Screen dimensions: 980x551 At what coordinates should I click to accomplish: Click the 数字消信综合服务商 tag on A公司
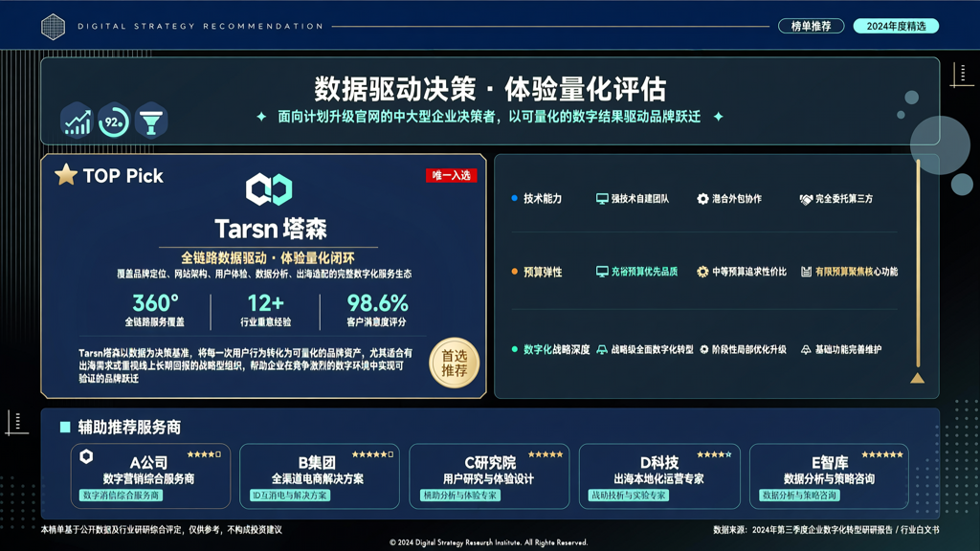pyautogui.click(x=121, y=495)
